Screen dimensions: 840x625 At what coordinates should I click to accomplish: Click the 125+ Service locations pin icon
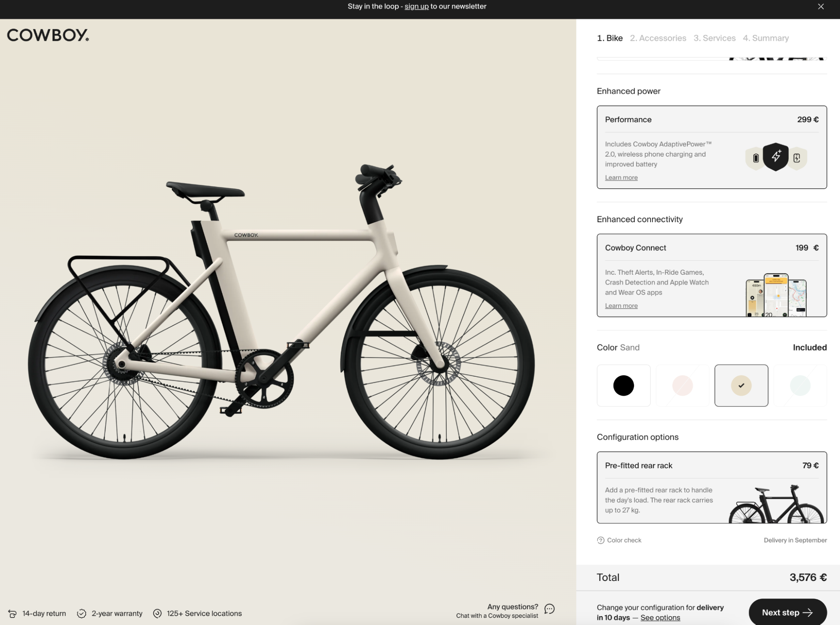[157, 614]
